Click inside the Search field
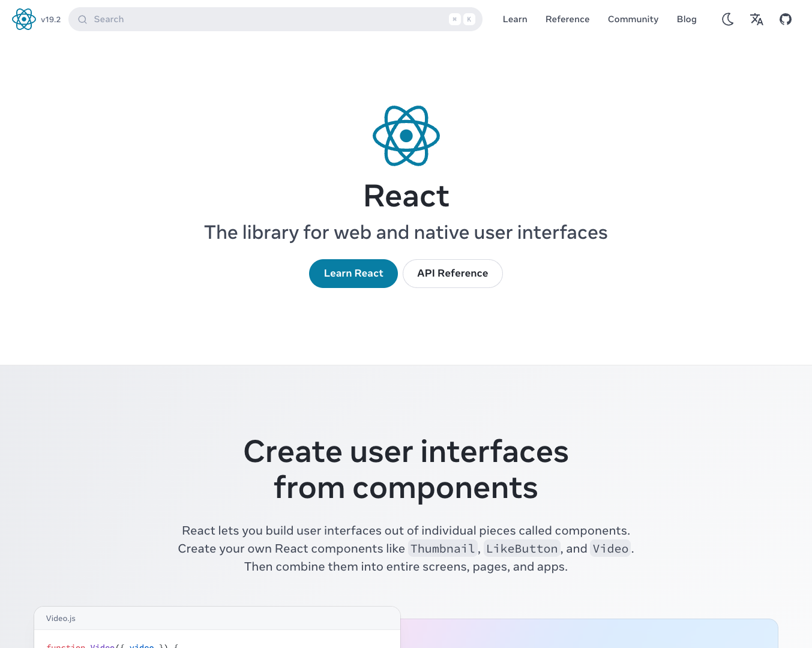The image size is (812, 648). [180, 19]
